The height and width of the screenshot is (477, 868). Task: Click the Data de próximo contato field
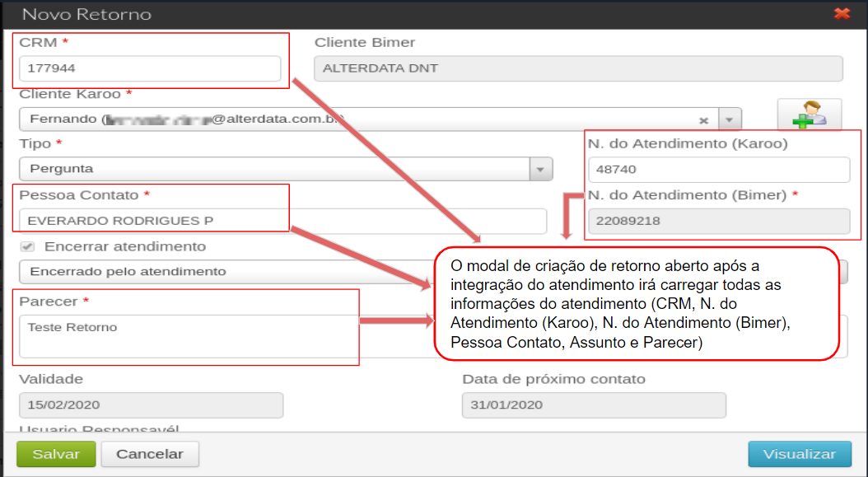click(594, 405)
